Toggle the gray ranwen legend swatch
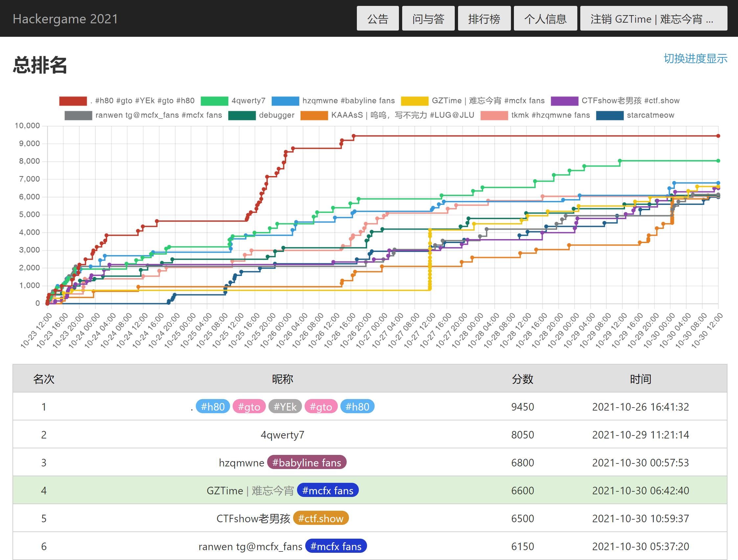The width and height of the screenshot is (738, 560). pos(78,115)
